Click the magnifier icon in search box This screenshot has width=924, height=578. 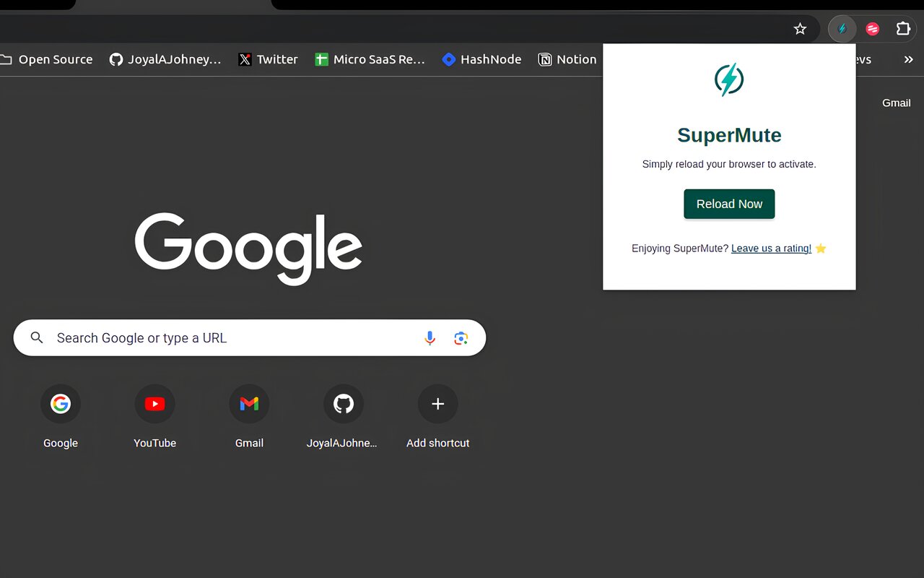tap(37, 337)
